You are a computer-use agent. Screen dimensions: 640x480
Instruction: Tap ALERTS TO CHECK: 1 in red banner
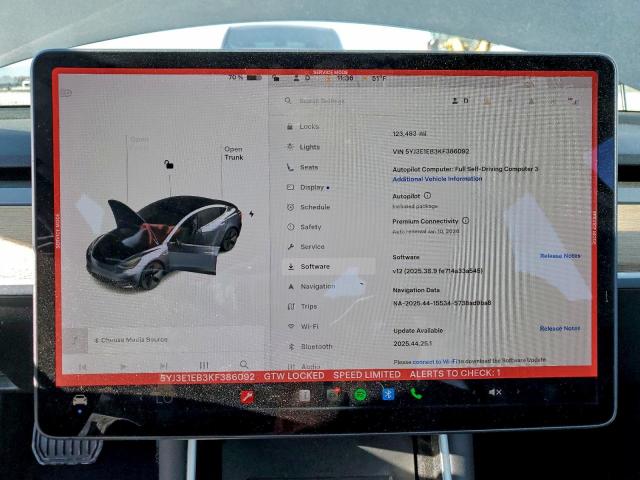point(455,374)
